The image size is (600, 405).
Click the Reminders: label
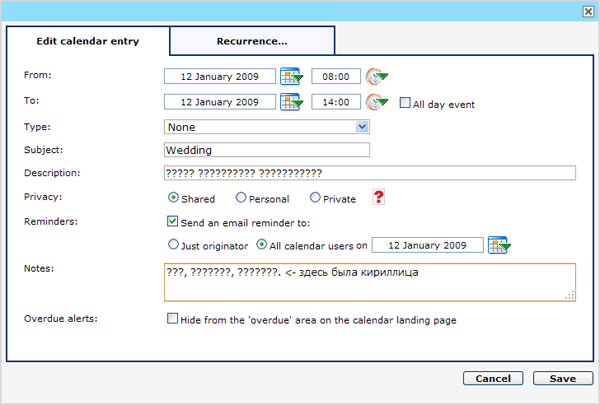[51, 221]
